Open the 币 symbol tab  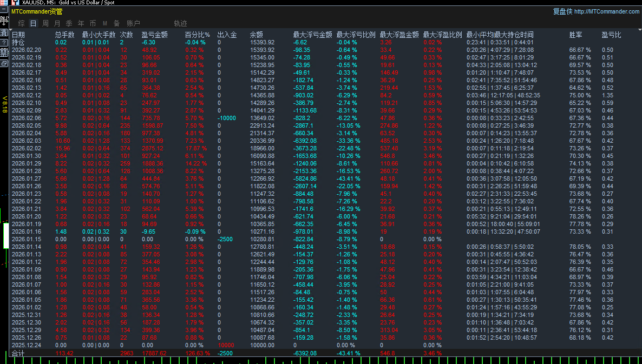[x=93, y=23]
